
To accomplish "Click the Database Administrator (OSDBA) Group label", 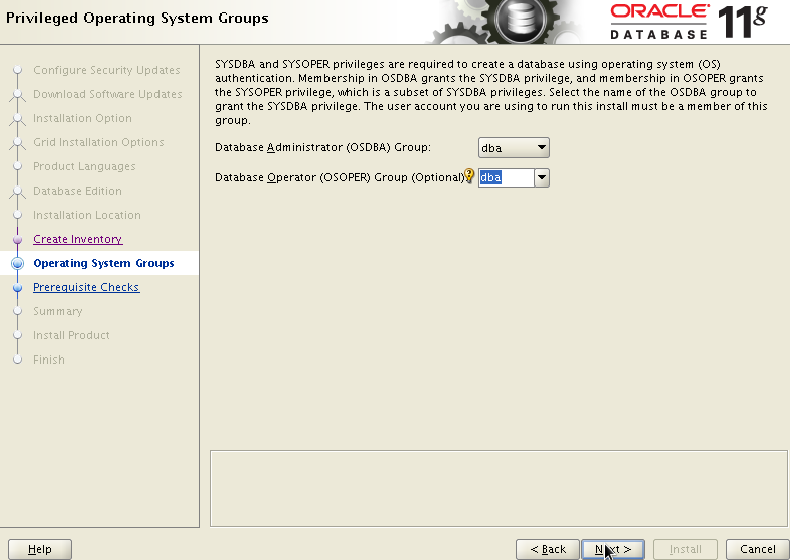I will pos(323,147).
